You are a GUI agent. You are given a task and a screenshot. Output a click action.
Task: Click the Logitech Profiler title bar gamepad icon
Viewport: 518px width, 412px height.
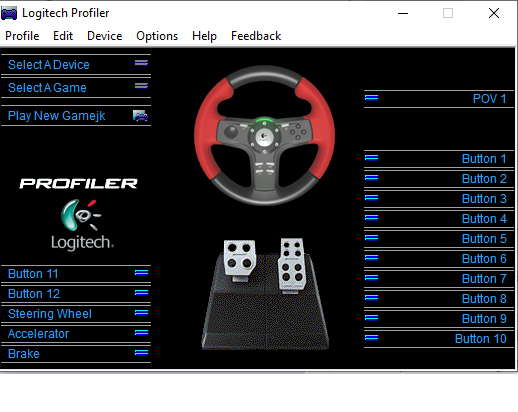click(9, 13)
